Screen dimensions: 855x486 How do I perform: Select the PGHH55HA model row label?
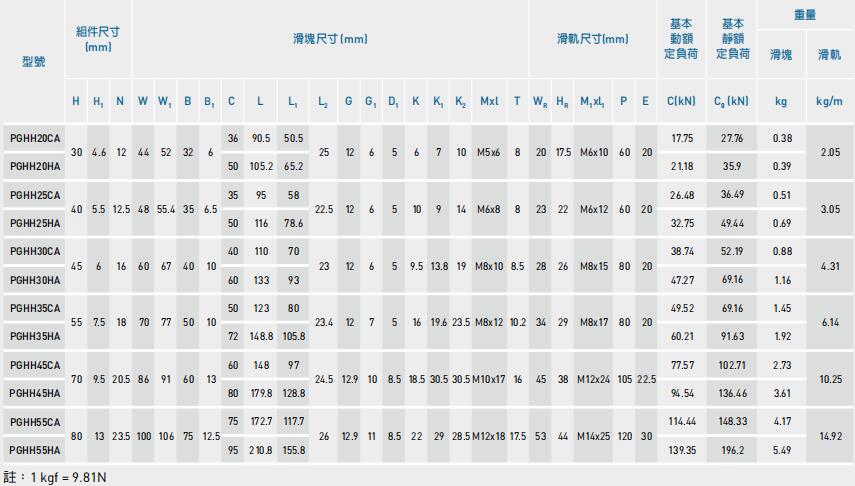[34, 451]
